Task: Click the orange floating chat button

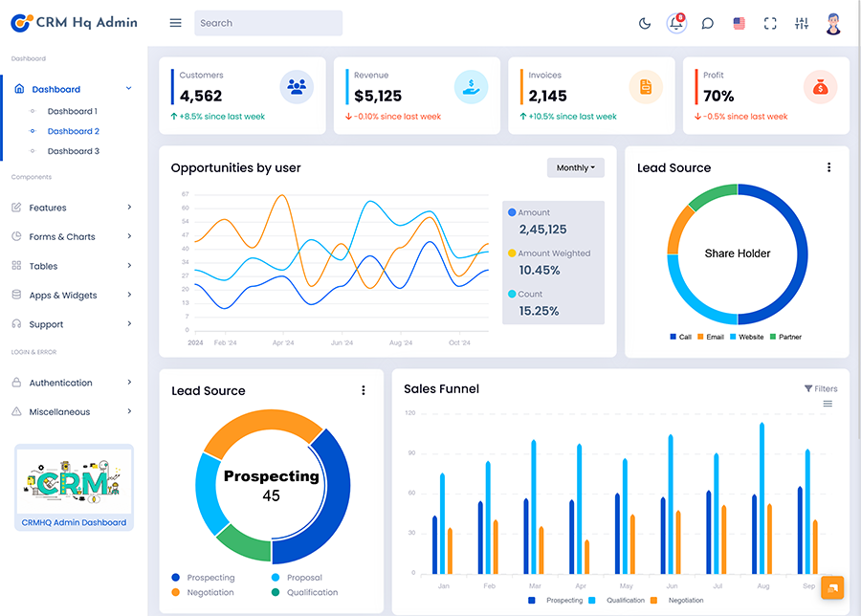Action: 832,588
